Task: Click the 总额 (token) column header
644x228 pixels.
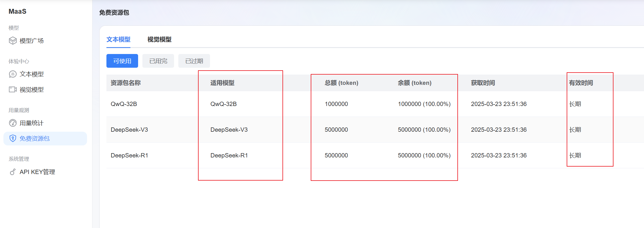Action: click(x=342, y=83)
